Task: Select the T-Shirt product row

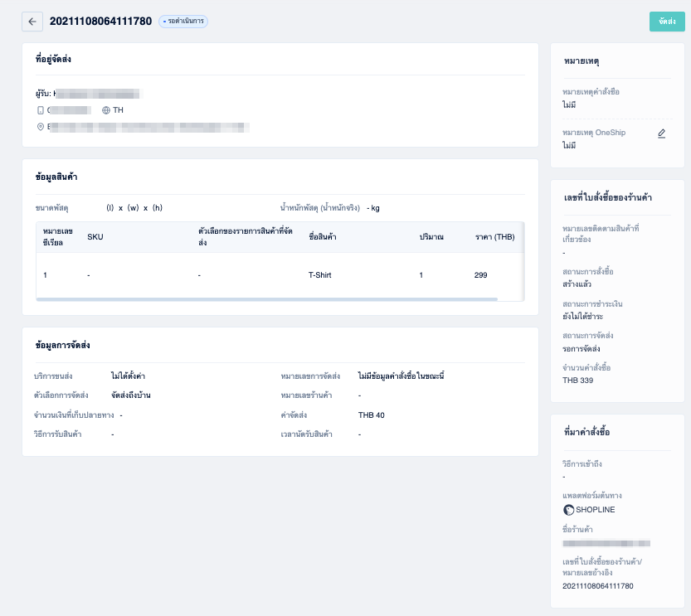Action: tap(280, 275)
